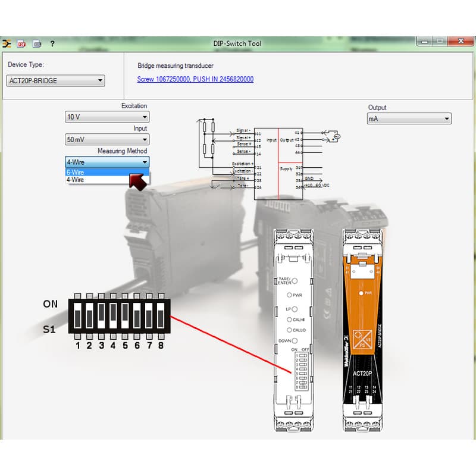
Task: Click the "Measuring Method" label
Action: [123, 151]
